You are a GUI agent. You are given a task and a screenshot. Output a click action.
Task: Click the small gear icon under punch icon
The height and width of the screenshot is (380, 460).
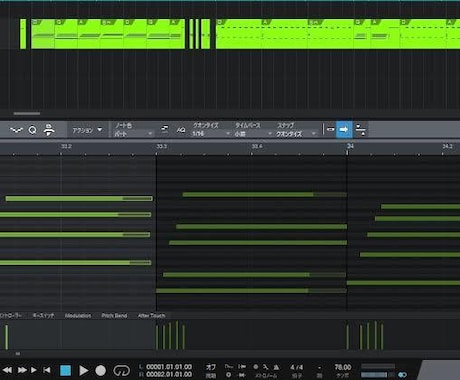click(x=228, y=375)
